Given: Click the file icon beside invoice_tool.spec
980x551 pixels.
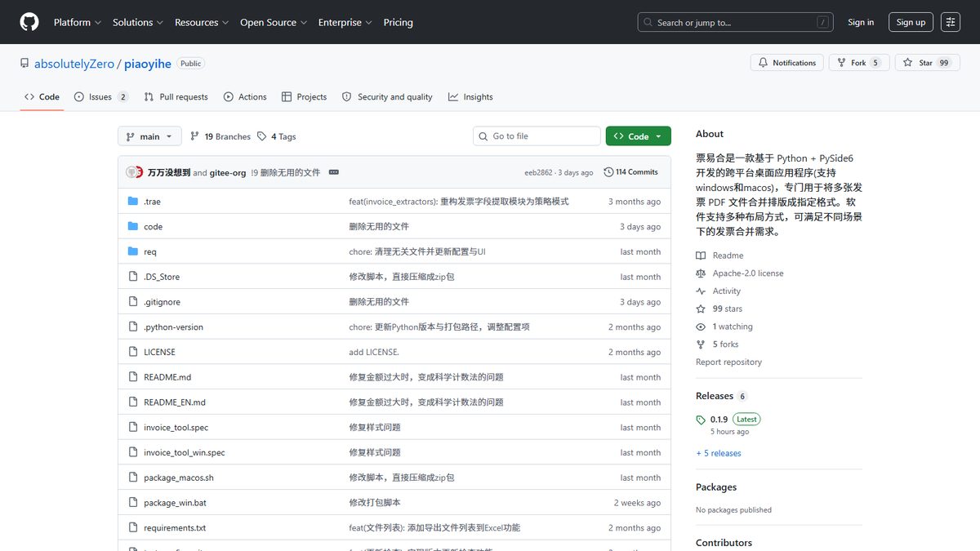Looking at the screenshot, I should coord(133,427).
